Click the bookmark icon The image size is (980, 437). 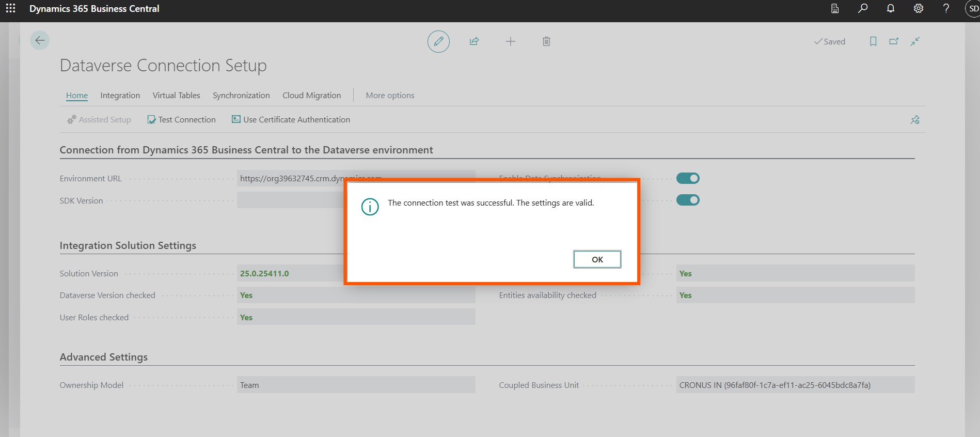[x=873, y=41]
